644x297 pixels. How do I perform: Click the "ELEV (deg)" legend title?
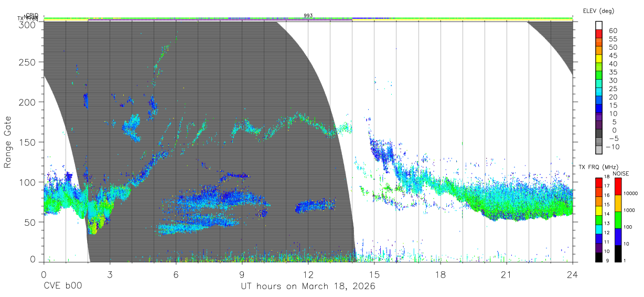click(598, 10)
